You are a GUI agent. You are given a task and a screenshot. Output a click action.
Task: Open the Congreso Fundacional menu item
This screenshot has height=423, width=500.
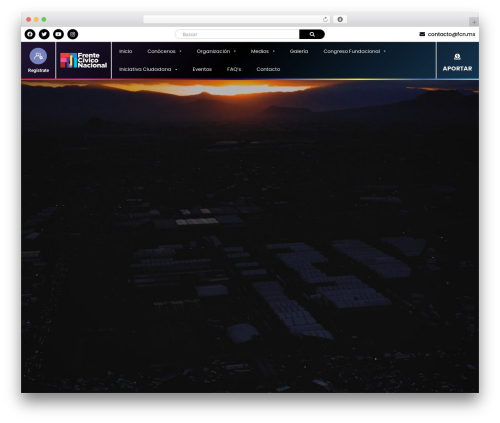(352, 51)
